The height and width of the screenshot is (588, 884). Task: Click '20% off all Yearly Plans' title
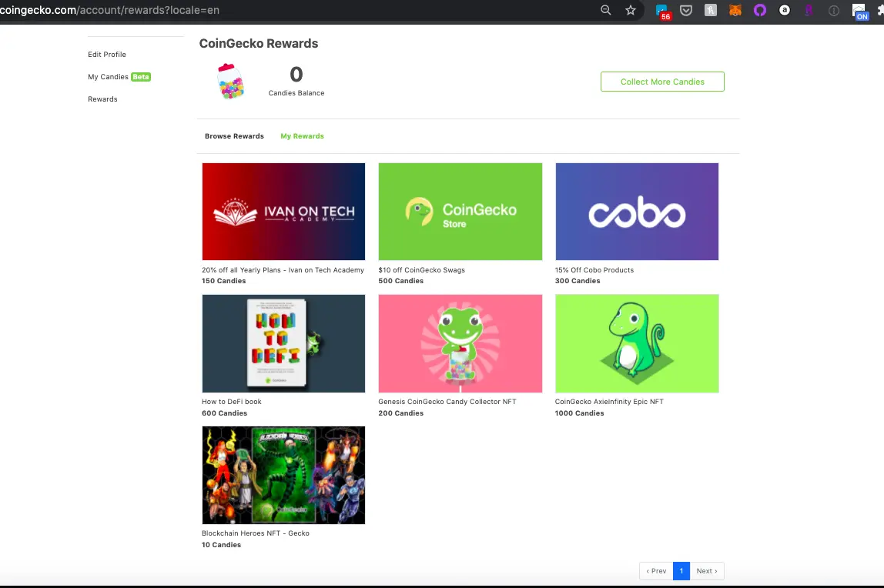[283, 270]
